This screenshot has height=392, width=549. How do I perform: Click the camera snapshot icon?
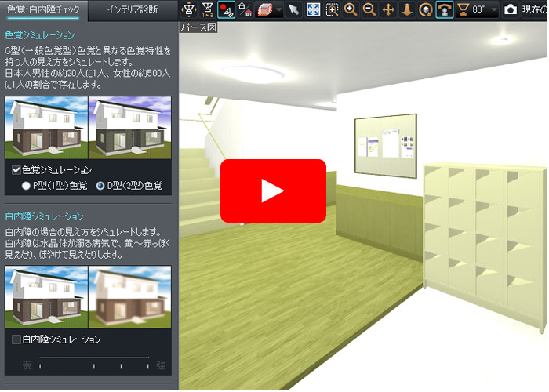pos(511,9)
